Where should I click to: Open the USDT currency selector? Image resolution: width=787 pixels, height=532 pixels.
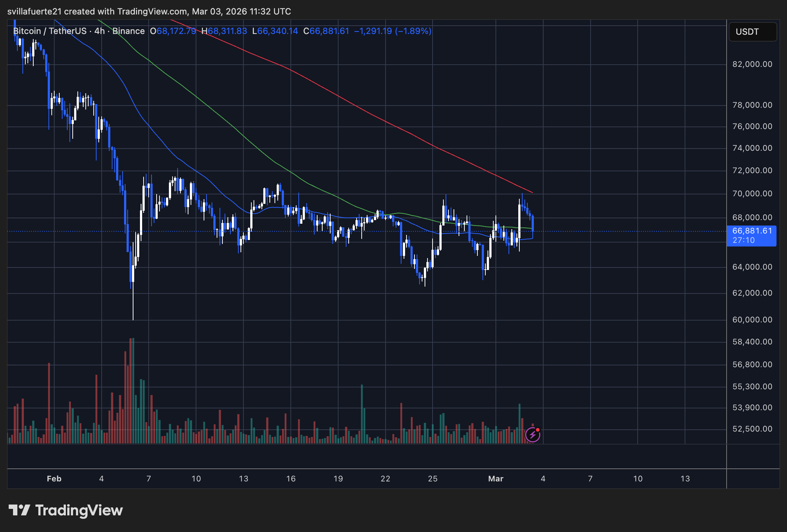click(752, 32)
